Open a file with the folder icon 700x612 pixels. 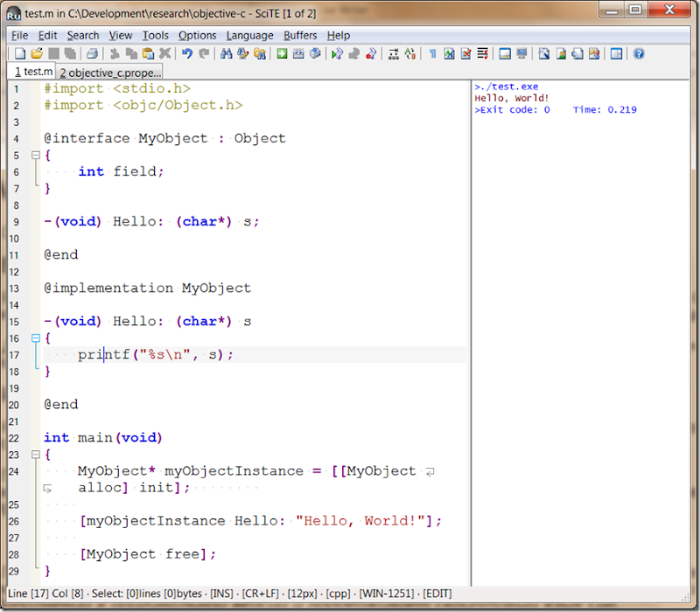[x=37, y=54]
